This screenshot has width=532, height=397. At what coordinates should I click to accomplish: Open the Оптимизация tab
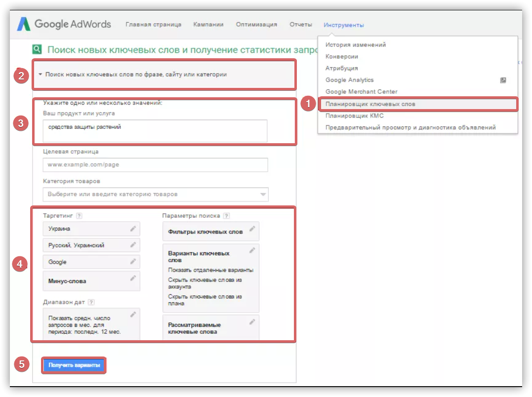click(256, 24)
